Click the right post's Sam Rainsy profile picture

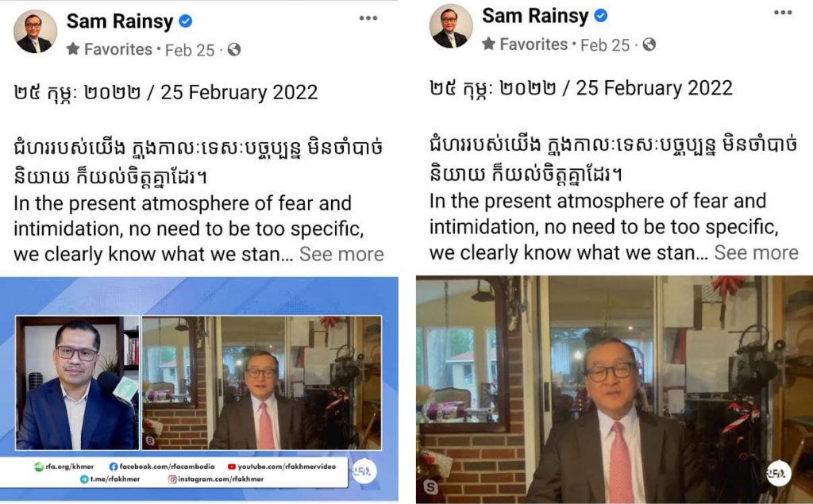click(x=451, y=26)
